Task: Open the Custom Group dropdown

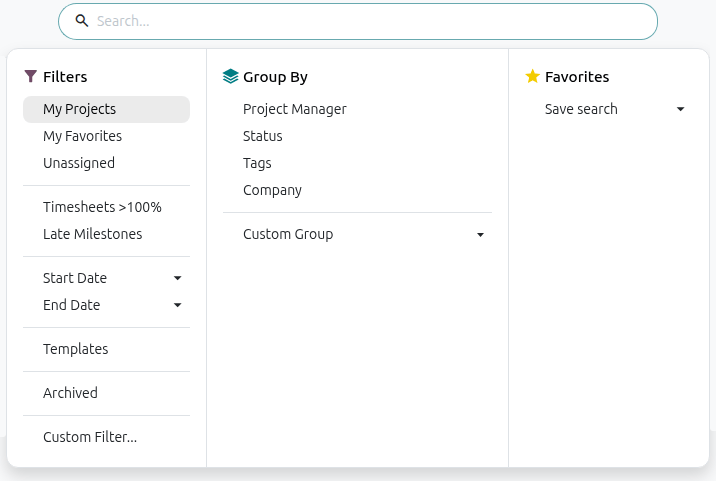Action: [357, 234]
